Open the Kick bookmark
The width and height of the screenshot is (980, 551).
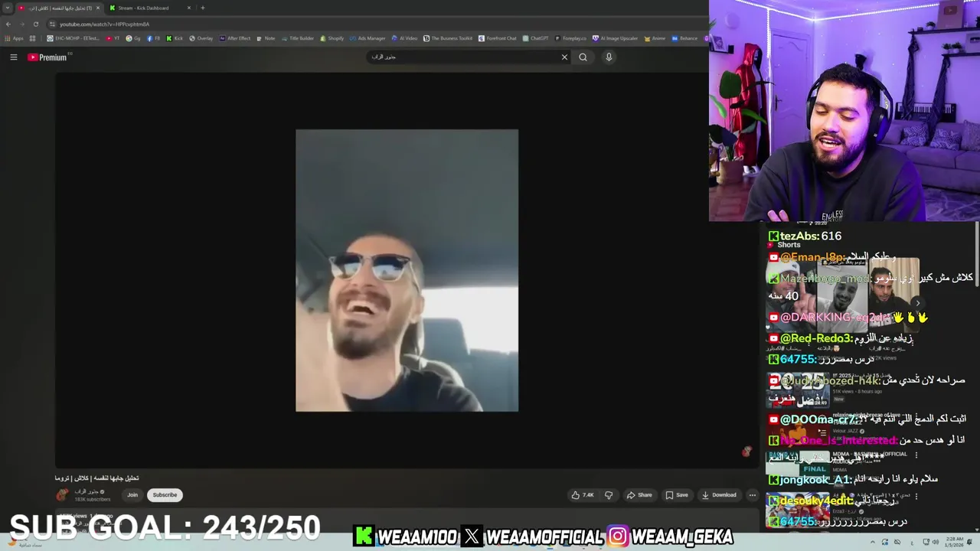[x=175, y=38]
